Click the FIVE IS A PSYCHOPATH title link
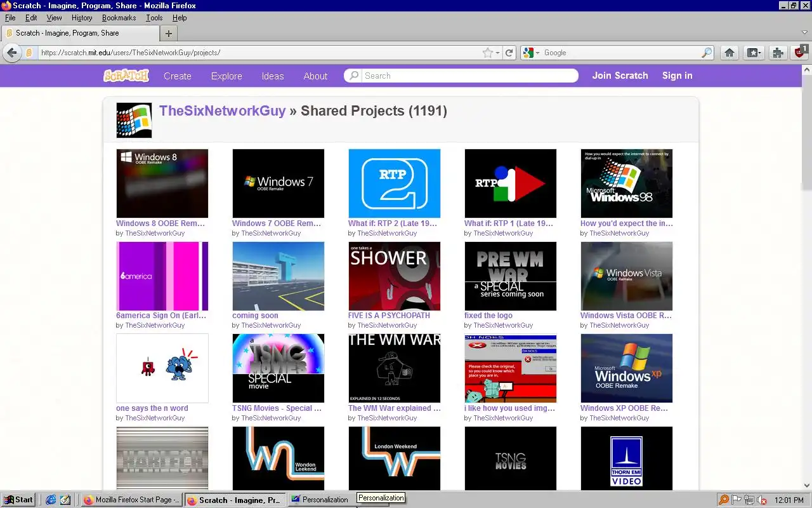The height and width of the screenshot is (508, 812). tap(389, 316)
